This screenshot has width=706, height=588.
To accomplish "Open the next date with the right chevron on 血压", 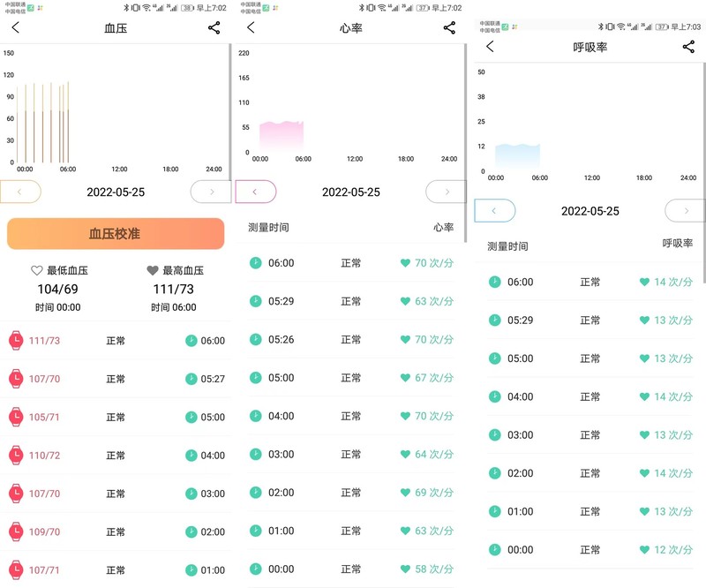I will tap(214, 192).
